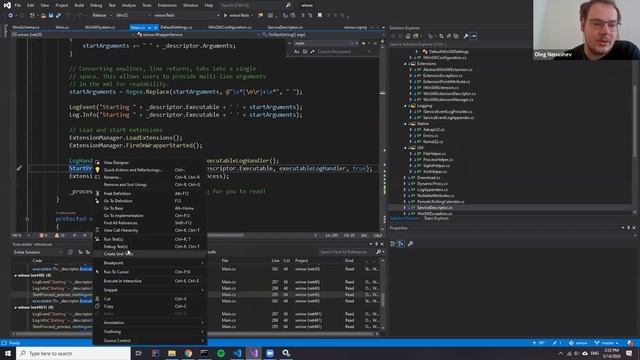
Task: Open VS Code from the taskbar
Action: [237, 353]
